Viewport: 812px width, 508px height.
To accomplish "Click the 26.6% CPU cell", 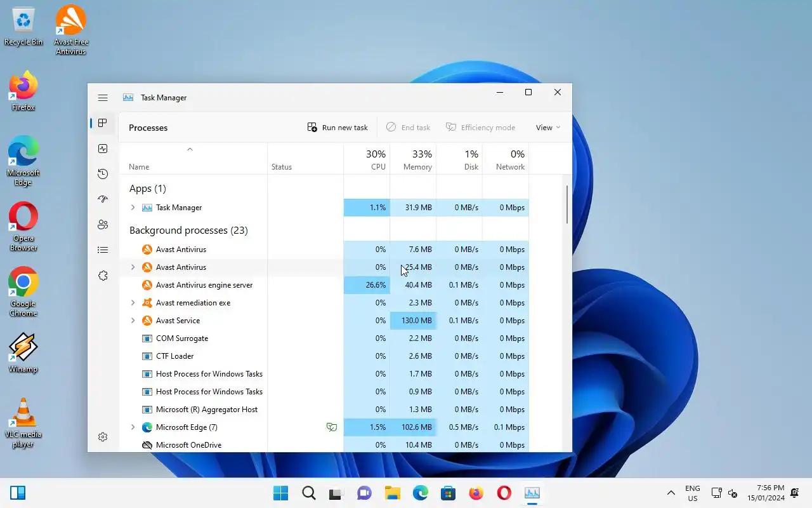I will click(x=367, y=285).
